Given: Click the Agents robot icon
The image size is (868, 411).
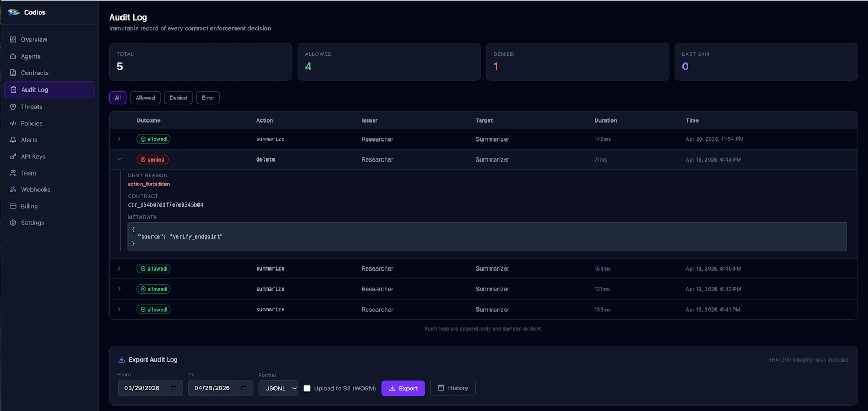Looking at the screenshot, I should [x=13, y=56].
